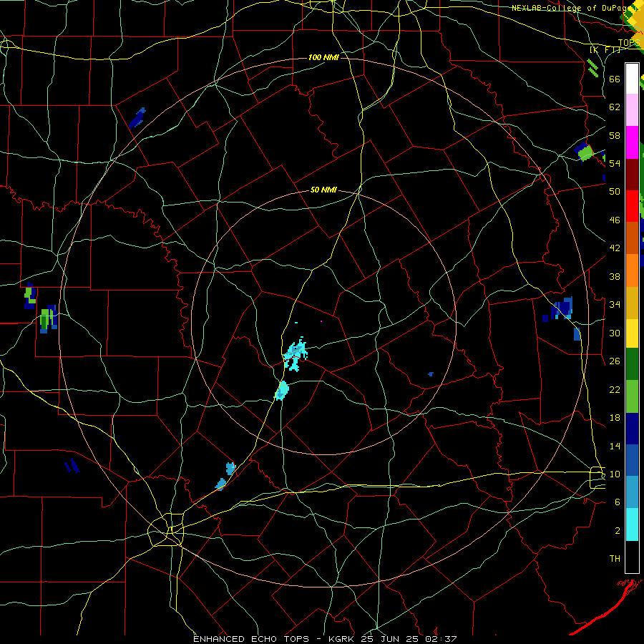This screenshot has height=644, width=644.
Task: Click the NEXLAB-College of DuPage credit text
Action: point(574,8)
